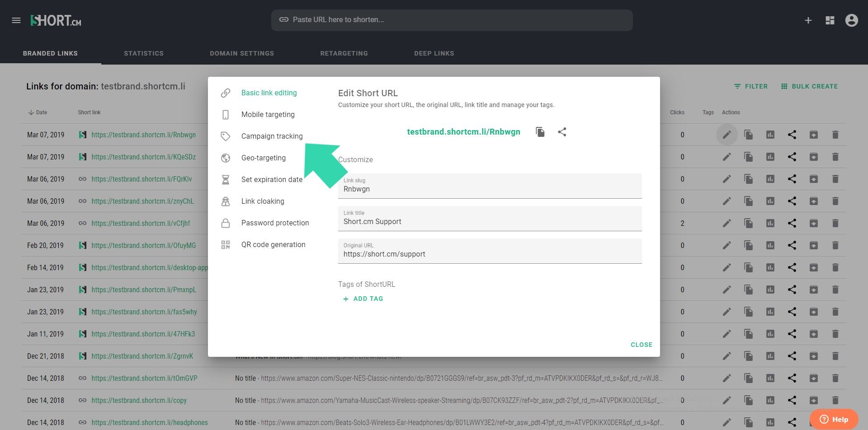Screen dimensions: 868x430
Task: Open Password protection settings
Action: pyautogui.click(x=275, y=223)
